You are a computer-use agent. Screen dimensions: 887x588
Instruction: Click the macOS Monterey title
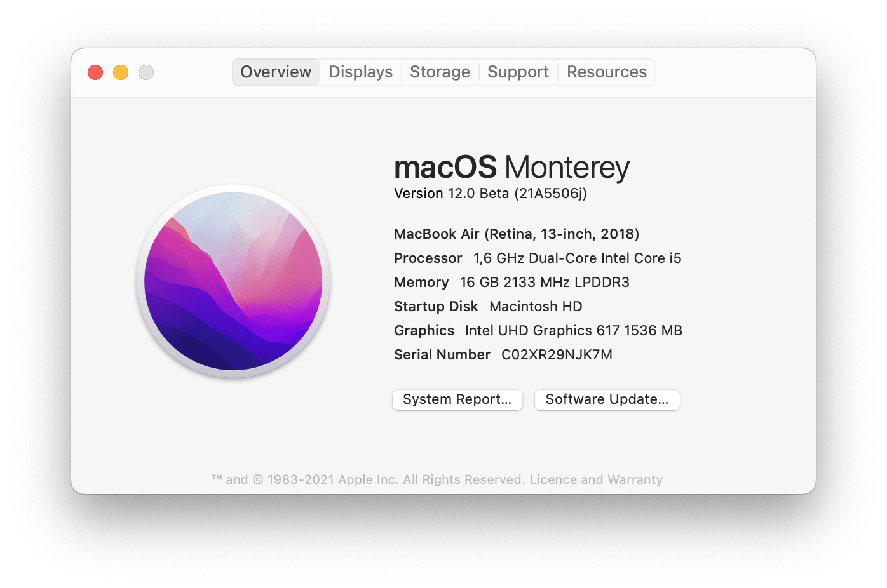511,166
